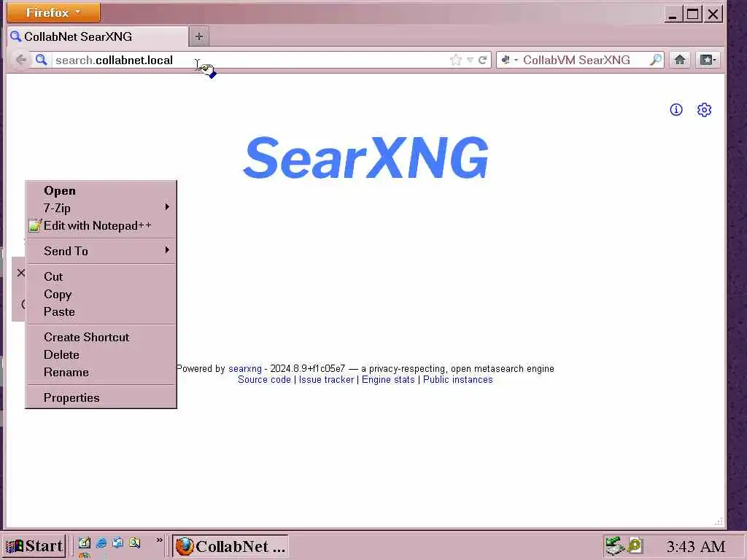Open the URL history dropdown arrow

[471, 60]
